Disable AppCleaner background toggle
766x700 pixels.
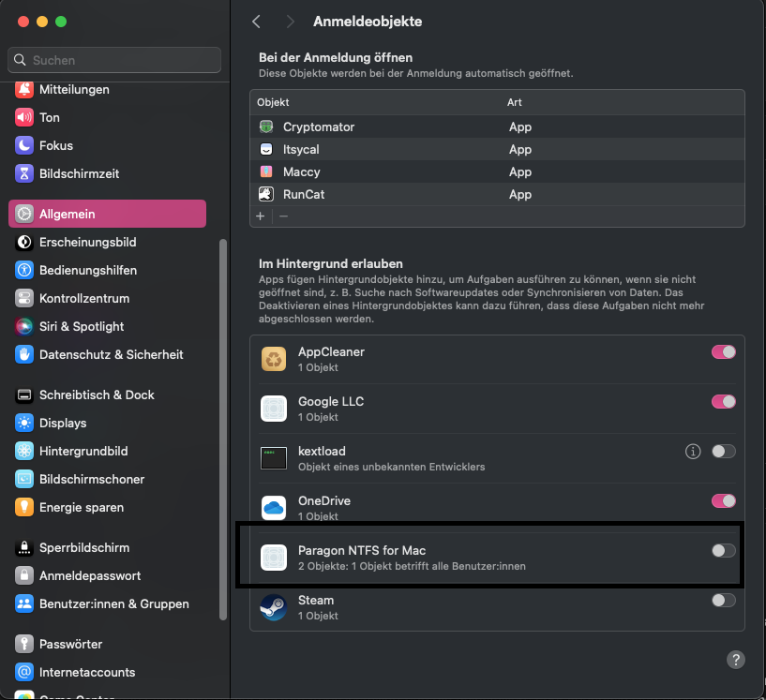[723, 352]
